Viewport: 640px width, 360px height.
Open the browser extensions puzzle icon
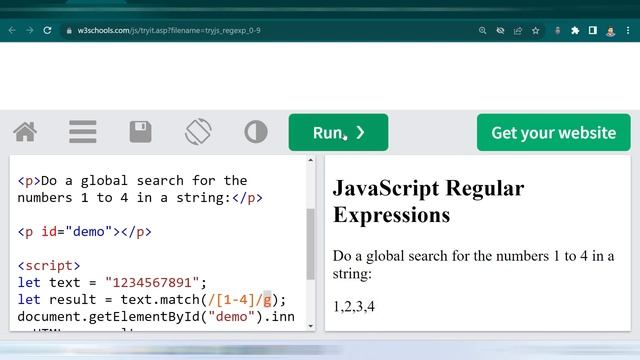click(x=575, y=31)
